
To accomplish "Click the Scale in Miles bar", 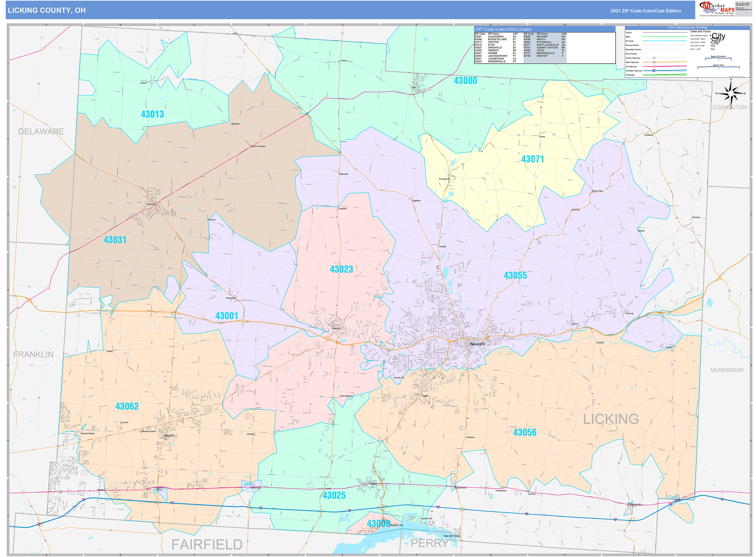I will (x=718, y=67).
